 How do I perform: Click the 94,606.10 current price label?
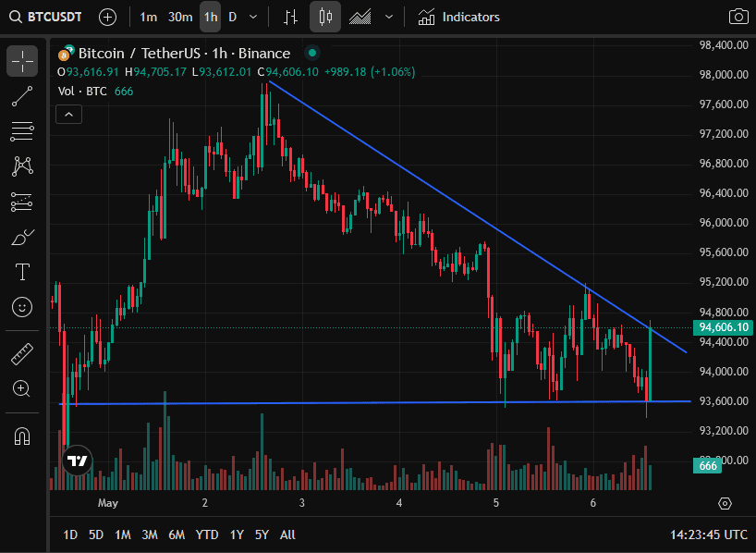(724, 327)
